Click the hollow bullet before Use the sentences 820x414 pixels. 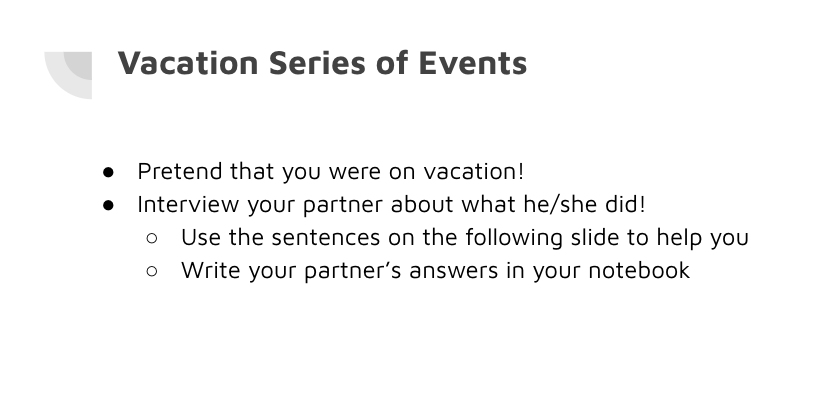coord(152,238)
